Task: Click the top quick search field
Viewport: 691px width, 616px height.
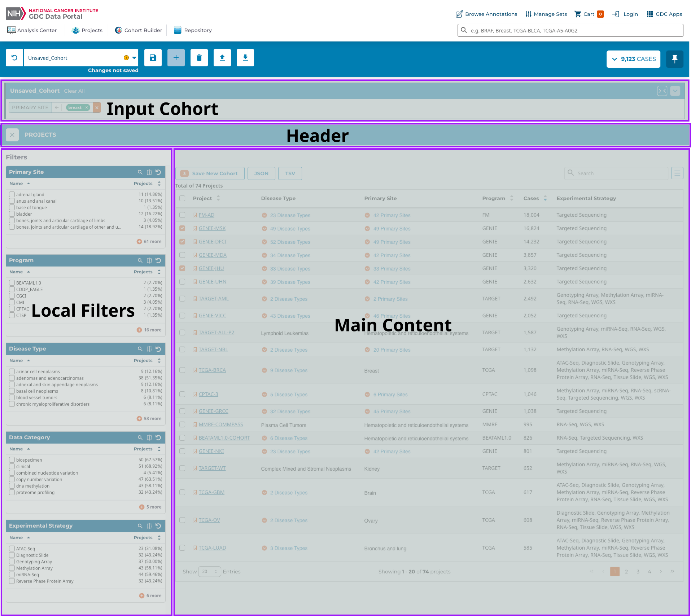Action: (x=570, y=31)
